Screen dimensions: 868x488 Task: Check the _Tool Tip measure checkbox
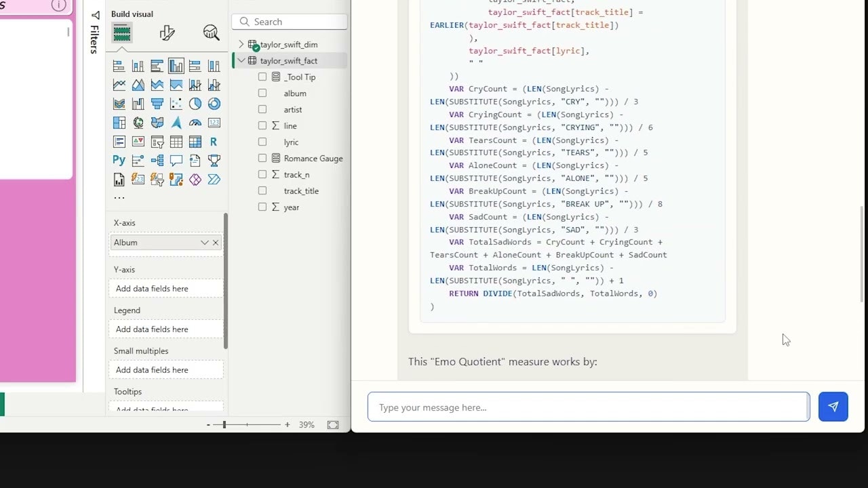[x=262, y=77]
